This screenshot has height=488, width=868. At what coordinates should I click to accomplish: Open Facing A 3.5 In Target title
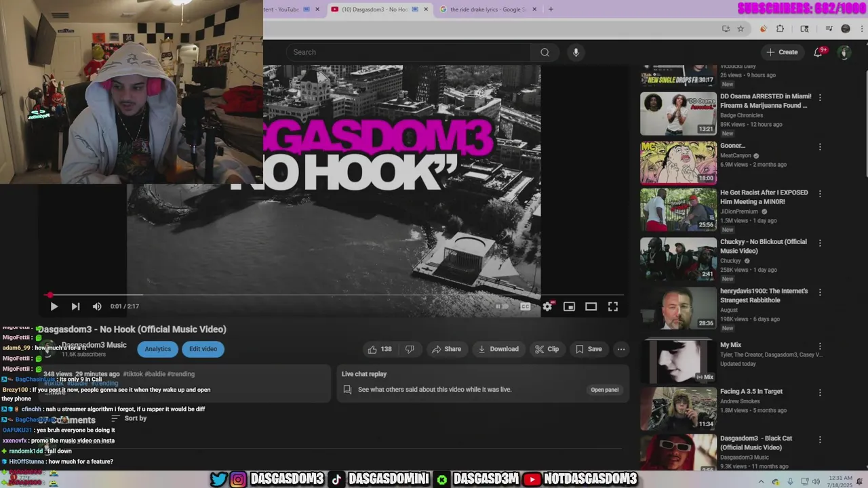pyautogui.click(x=751, y=391)
